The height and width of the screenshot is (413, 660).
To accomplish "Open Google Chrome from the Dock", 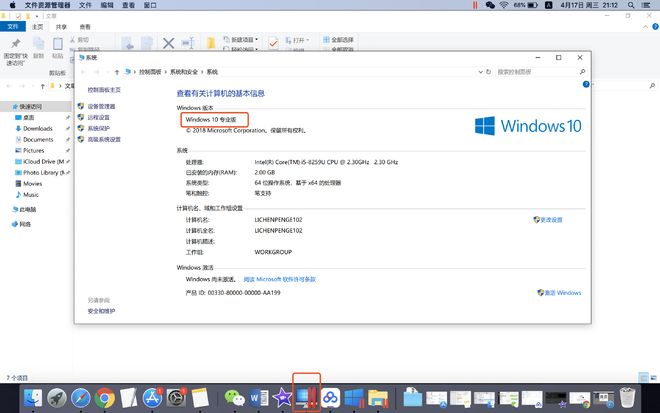I will click(104, 397).
